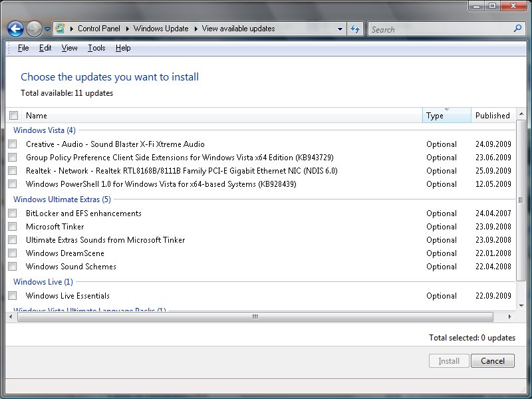Collapse the Windows Live (1) group
Image resolution: width=532 pixels, height=399 pixels.
tap(43, 282)
